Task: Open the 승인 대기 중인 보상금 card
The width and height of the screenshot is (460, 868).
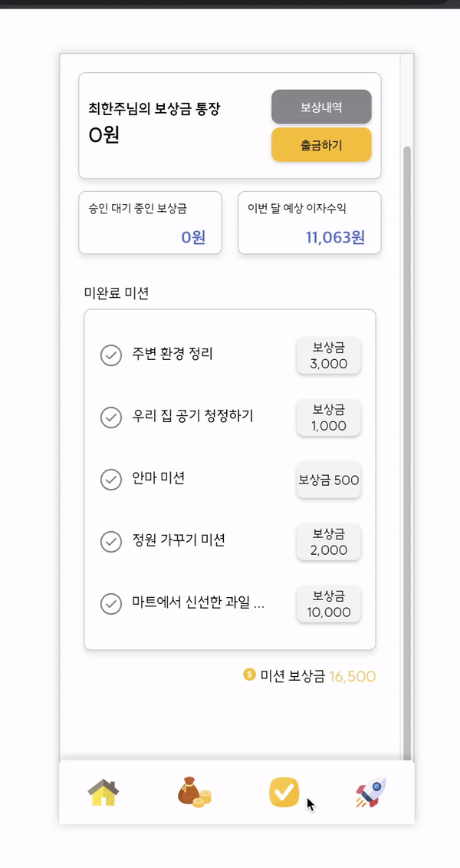Action: point(150,223)
